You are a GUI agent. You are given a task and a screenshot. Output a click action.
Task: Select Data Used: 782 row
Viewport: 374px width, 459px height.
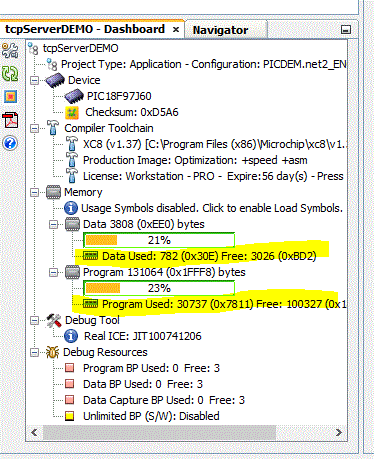click(x=209, y=256)
